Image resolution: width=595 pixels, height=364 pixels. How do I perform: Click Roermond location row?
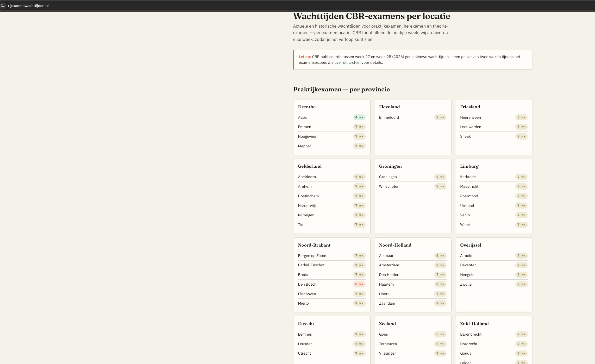click(494, 196)
